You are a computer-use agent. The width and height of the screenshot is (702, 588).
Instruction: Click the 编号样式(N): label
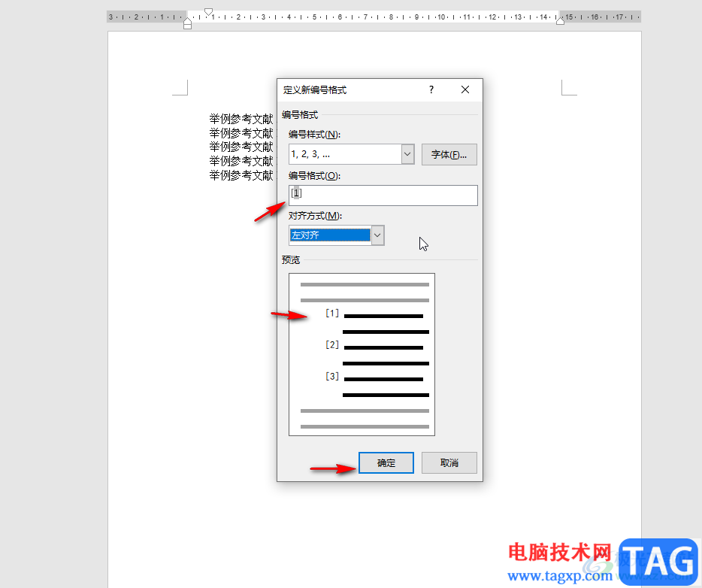[314, 135]
